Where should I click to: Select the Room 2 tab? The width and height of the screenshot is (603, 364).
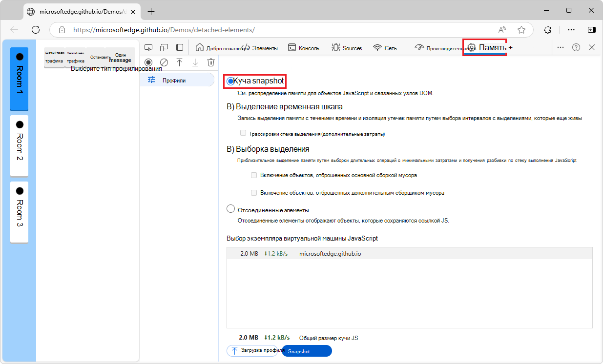tap(20, 145)
